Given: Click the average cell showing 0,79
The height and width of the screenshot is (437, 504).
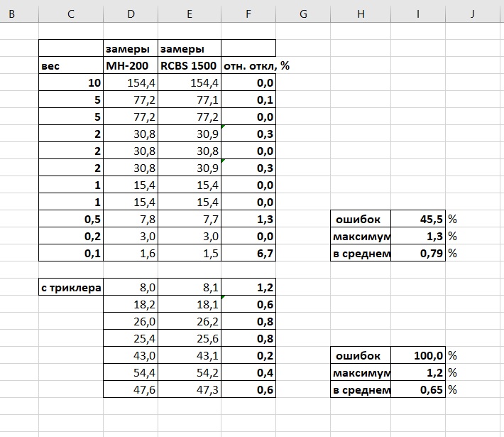Looking at the screenshot, I should pos(419,254).
